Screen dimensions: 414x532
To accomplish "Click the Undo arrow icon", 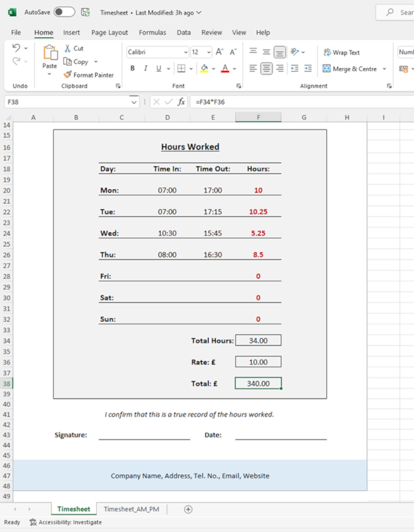I will [16, 48].
